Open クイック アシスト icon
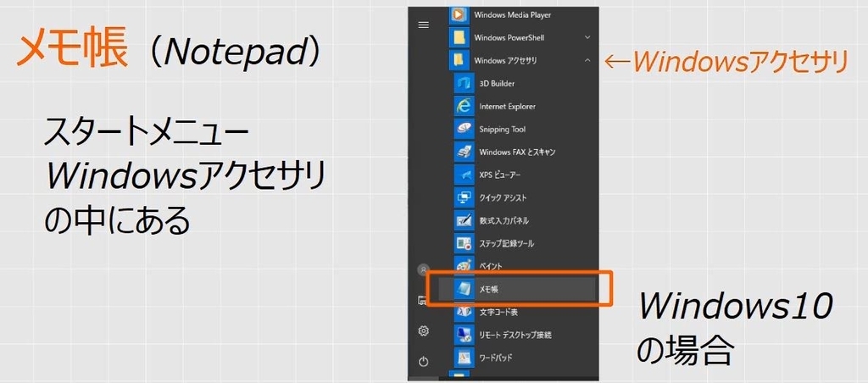The image size is (868, 383). (463, 197)
